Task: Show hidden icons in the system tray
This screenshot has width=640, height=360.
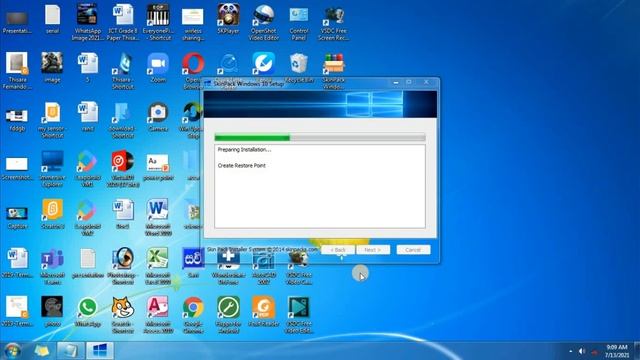Action: [570, 351]
